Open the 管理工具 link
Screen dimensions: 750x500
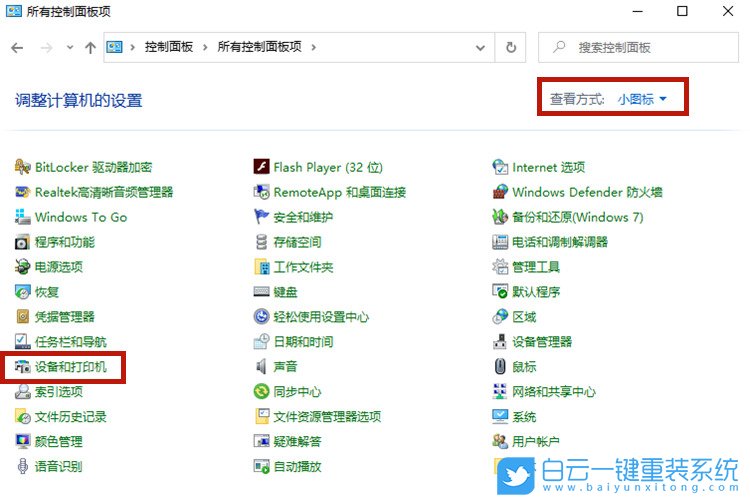[536, 267]
